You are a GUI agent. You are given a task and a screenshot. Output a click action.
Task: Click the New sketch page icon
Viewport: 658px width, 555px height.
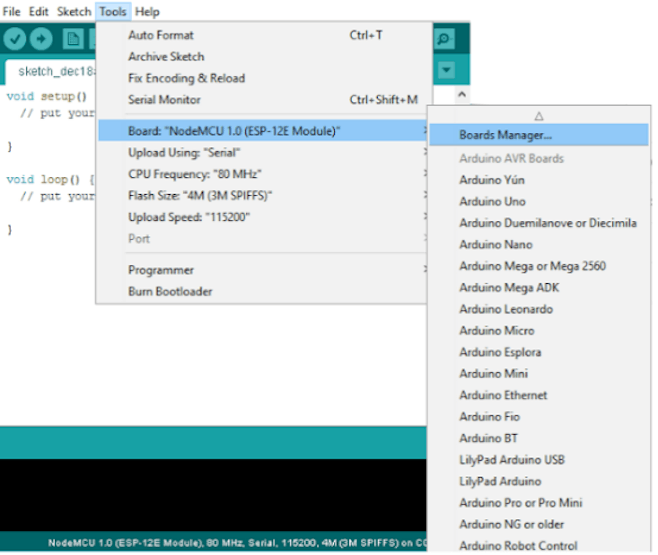pos(73,39)
